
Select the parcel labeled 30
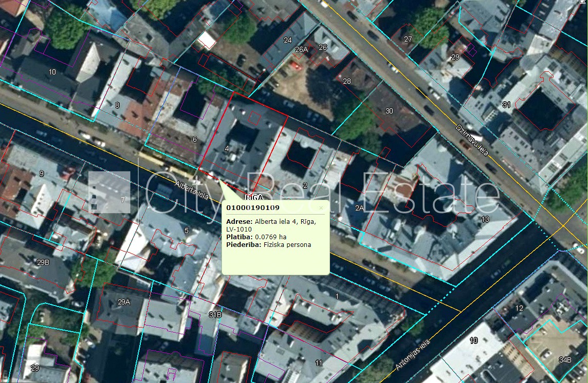click(x=389, y=111)
